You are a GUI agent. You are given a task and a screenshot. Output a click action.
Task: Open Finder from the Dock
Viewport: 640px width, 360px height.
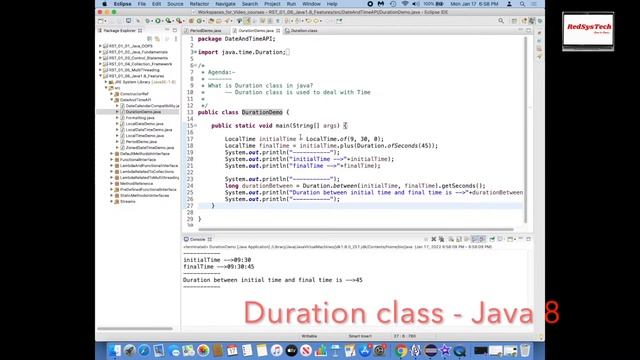coord(115,350)
